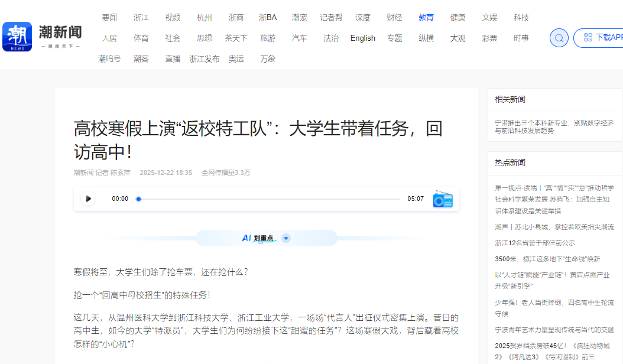Image resolution: width=623 pixels, height=364 pixels.
Task: Open the English edition link
Action: [x=362, y=38]
